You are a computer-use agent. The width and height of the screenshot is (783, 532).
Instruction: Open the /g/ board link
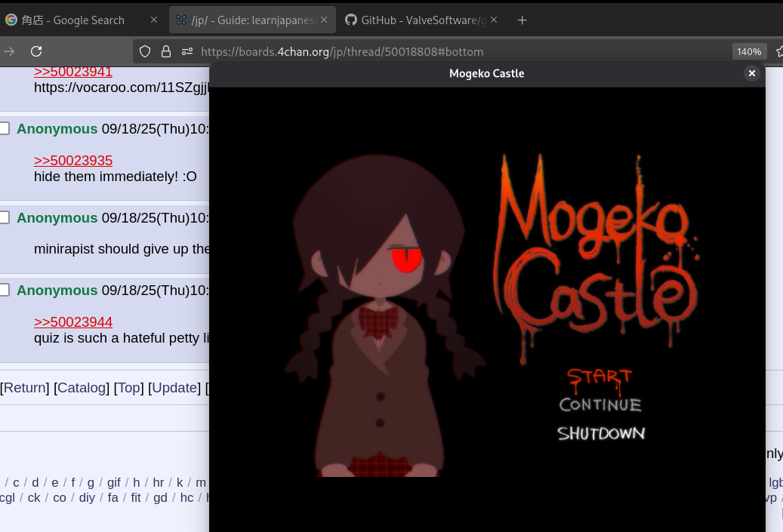pos(91,483)
